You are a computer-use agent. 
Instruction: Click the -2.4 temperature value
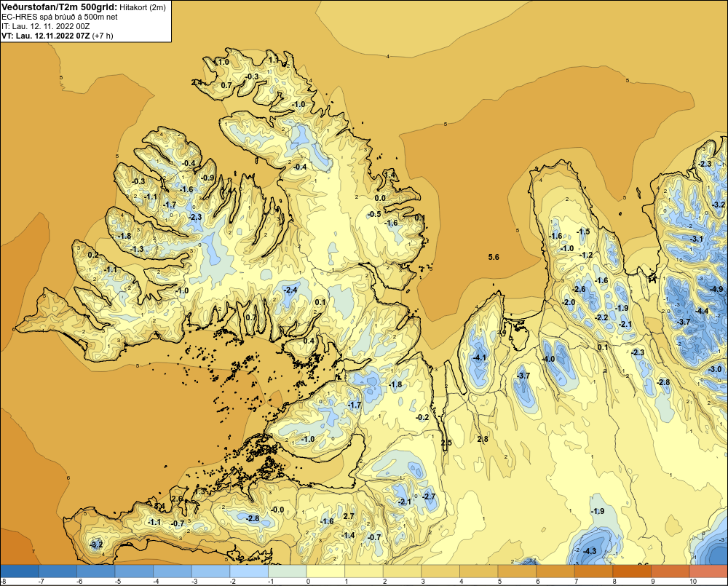pos(290,290)
